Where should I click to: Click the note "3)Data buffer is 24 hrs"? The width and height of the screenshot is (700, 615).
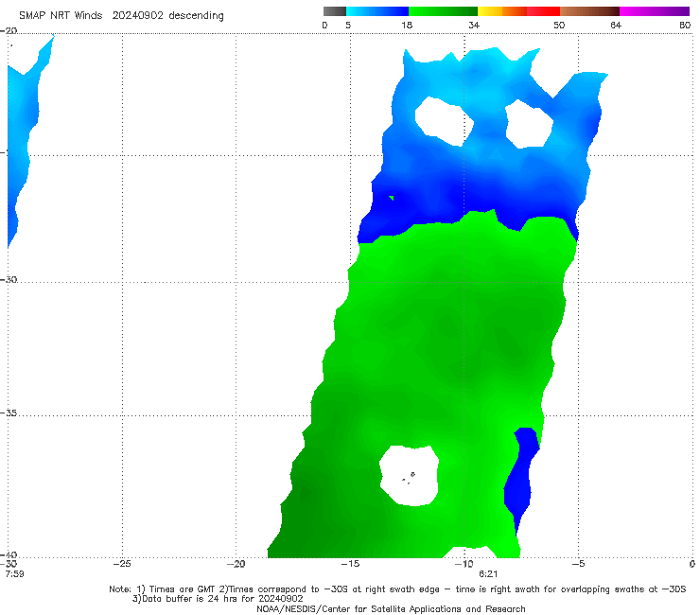(218, 599)
